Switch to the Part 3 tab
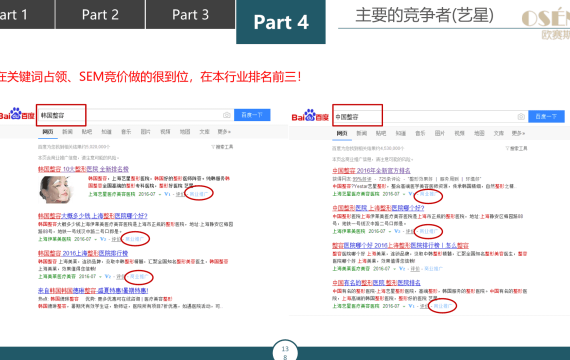Viewport: 570px width, 360px height. click(x=190, y=14)
